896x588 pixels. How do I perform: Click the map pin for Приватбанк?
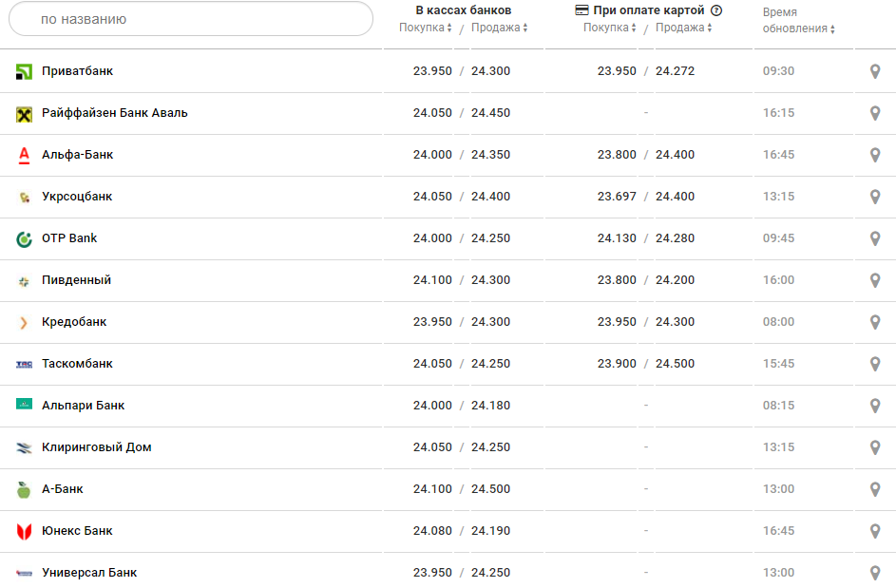[x=875, y=71]
